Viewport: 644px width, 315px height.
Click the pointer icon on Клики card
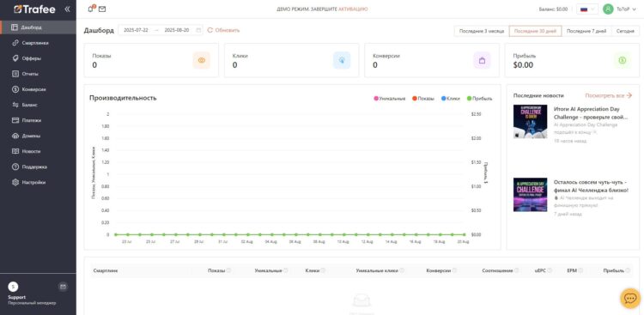coord(342,60)
